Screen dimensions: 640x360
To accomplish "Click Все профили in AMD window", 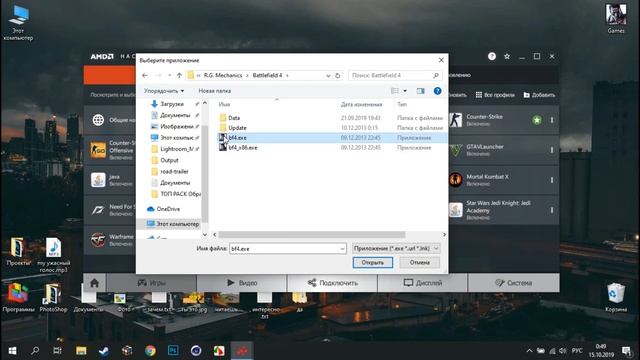I will click(495, 95).
